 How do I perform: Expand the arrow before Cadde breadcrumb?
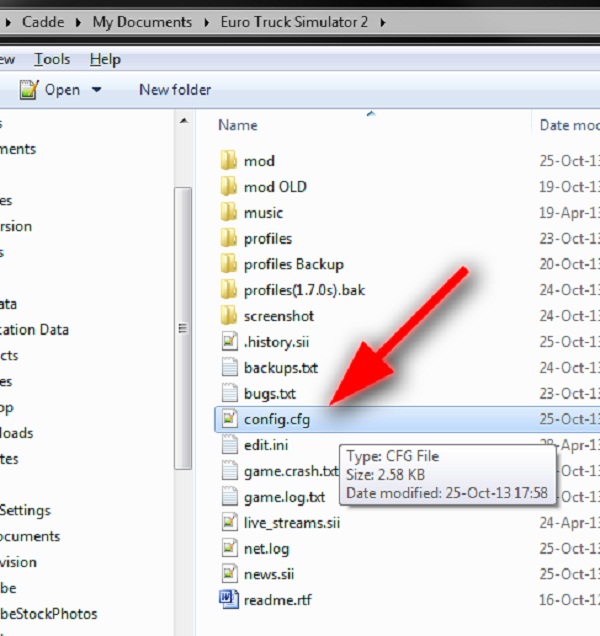(x=8, y=22)
